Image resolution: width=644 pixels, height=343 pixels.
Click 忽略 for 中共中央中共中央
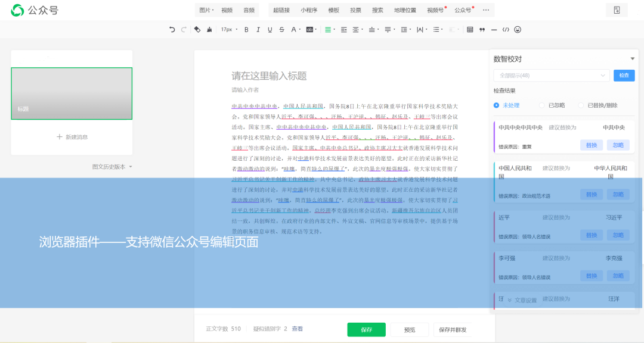point(618,145)
